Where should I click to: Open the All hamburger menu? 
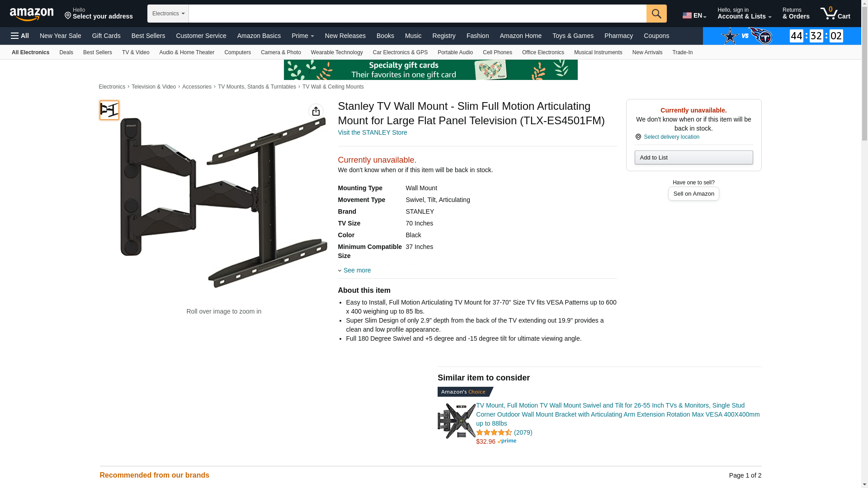coord(20,36)
